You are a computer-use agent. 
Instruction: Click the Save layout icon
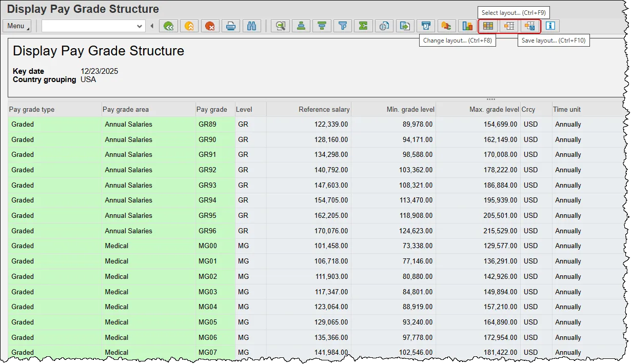coord(529,26)
